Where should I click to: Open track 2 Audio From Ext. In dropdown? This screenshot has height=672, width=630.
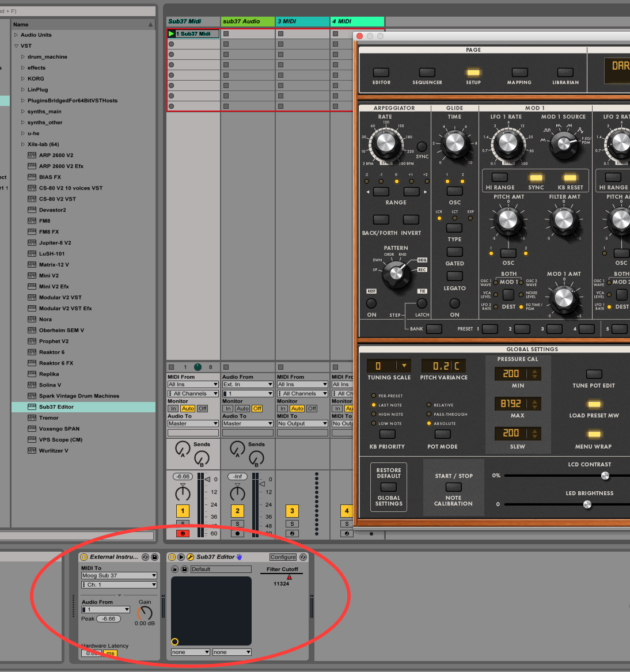point(248,385)
